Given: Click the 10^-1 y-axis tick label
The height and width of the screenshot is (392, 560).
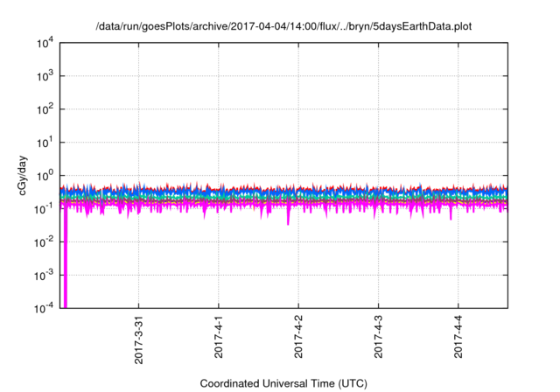Looking at the screenshot, I should (x=45, y=209).
